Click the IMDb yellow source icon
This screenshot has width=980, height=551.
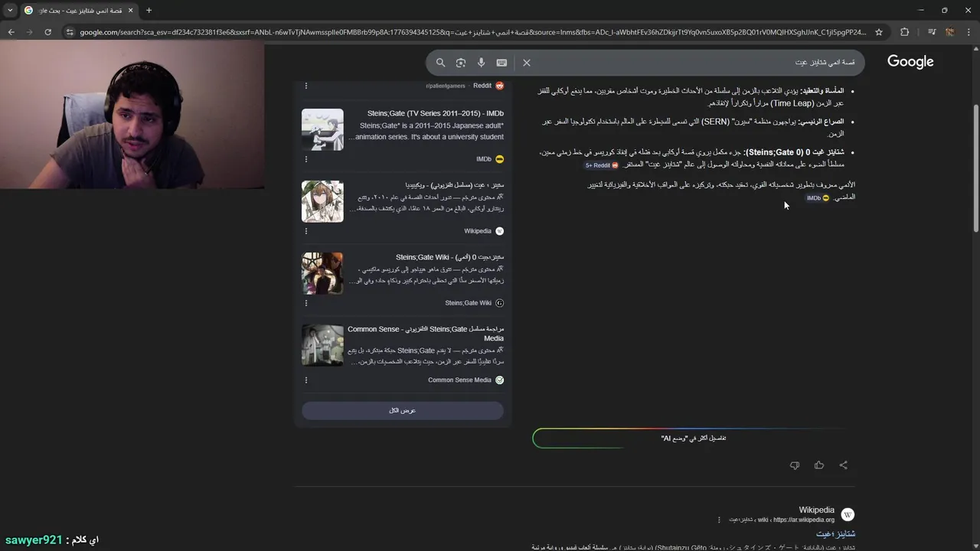point(500,159)
